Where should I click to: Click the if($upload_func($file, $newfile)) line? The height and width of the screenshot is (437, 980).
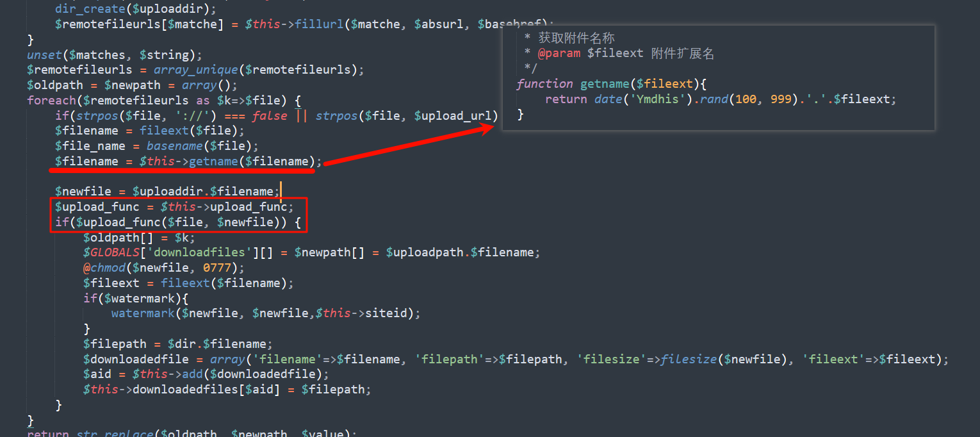coord(178,222)
